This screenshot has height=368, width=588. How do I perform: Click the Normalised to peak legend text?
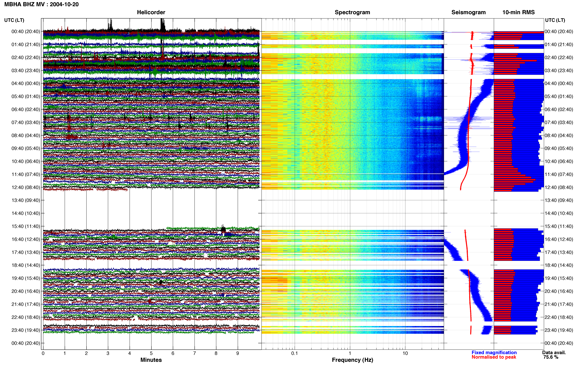(x=494, y=357)
